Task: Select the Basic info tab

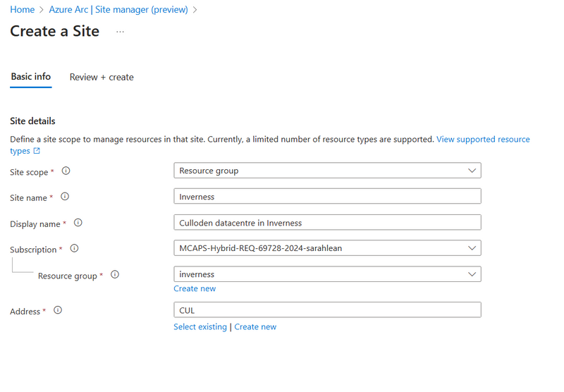Action: (31, 77)
